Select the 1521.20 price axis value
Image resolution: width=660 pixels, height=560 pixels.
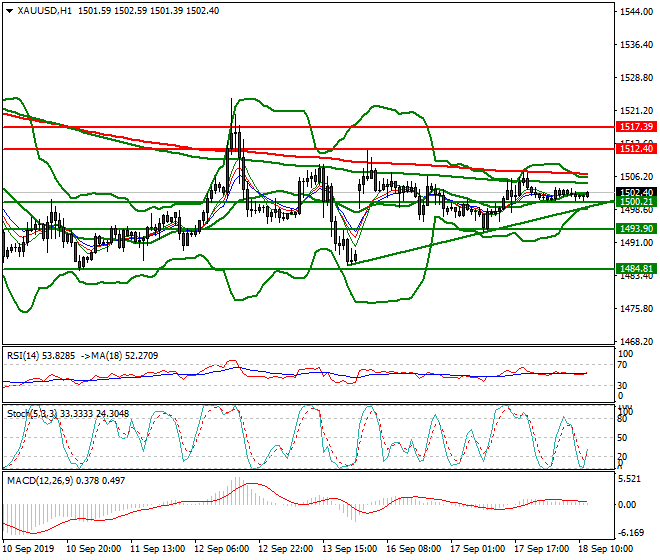(x=636, y=111)
